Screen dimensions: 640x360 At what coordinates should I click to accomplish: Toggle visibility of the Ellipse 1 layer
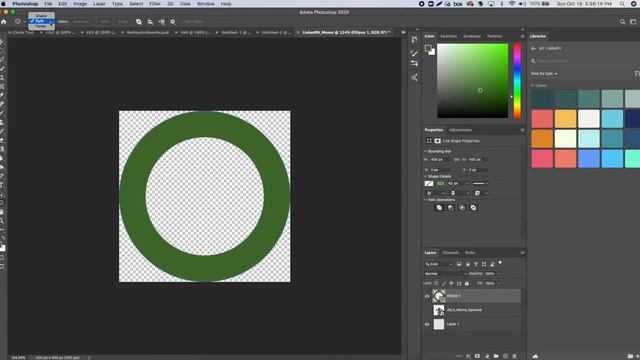click(x=427, y=296)
